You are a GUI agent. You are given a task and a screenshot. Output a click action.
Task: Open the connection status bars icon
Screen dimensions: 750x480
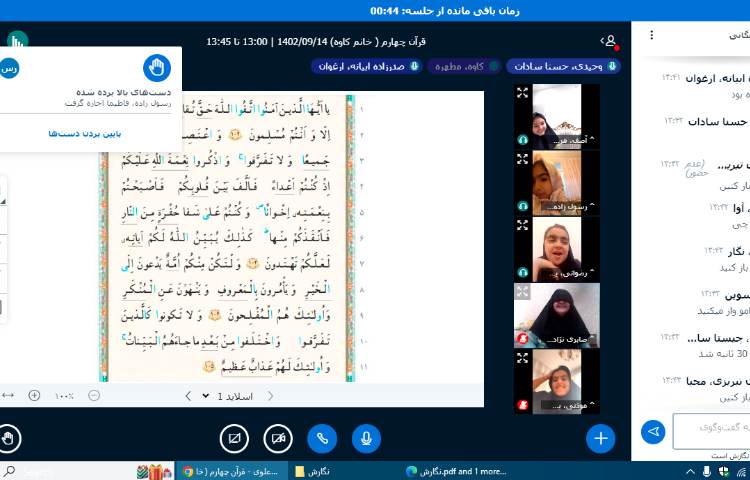pos(17,41)
